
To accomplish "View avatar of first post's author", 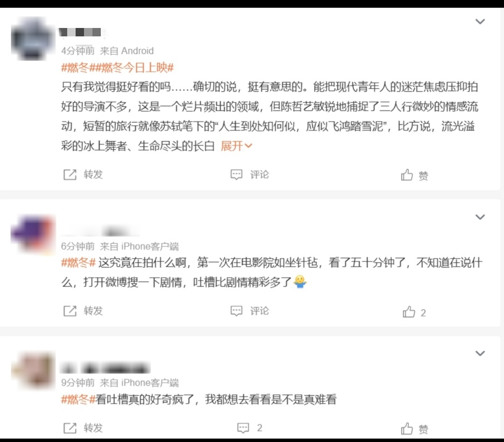I will (x=32, y=39).
